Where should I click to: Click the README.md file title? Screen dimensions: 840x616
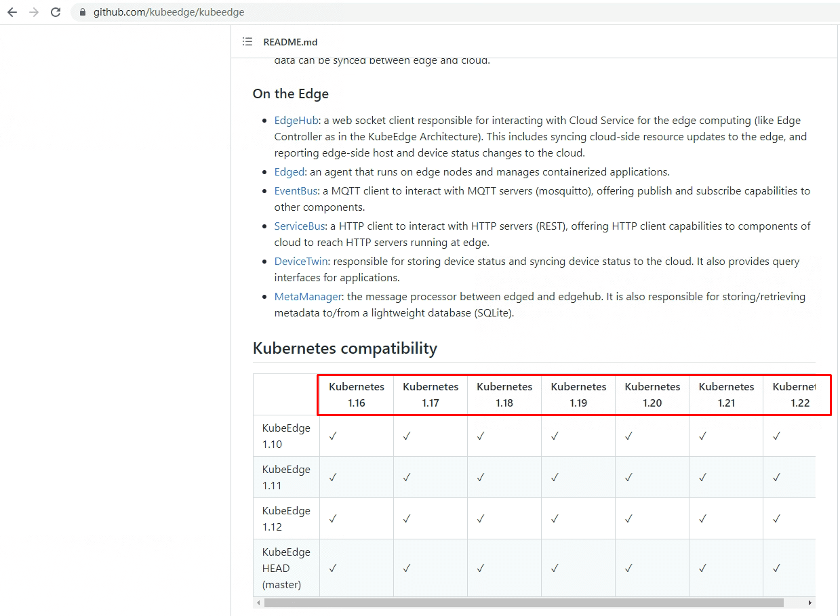pos(290,42)
